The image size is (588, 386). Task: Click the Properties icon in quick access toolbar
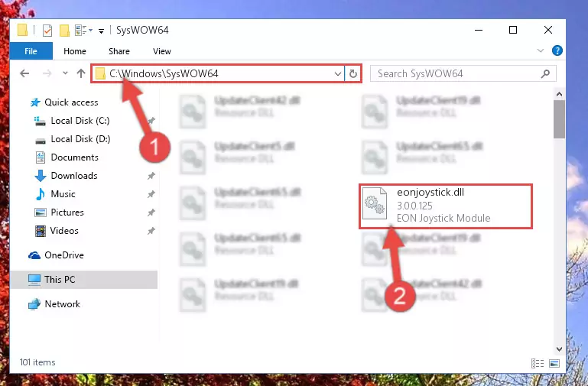pos(47,30)
